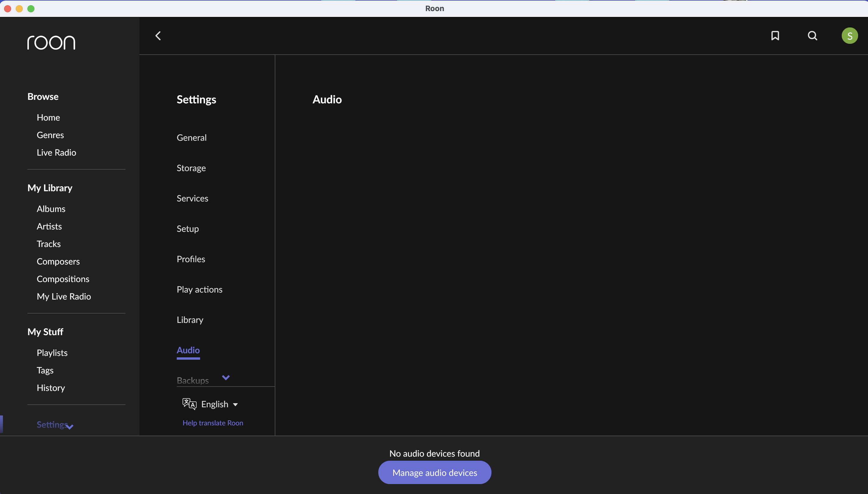Browse Genres in sidebar
The image size is (868, 494).
tap(50, 135)
